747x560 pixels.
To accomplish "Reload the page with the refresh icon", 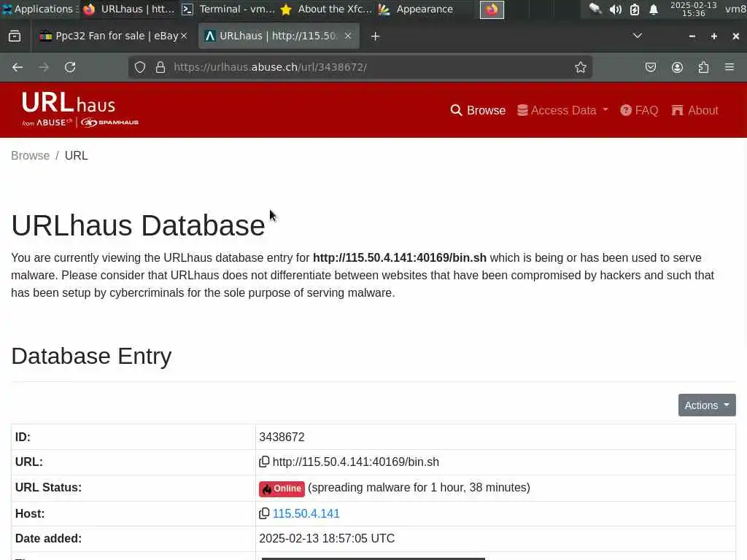I will (x=70, y=67).
